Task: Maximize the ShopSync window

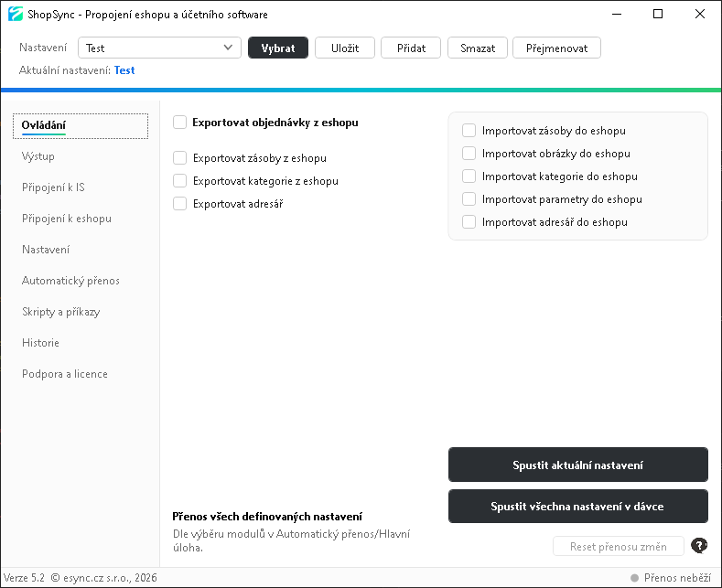Action: click(x=658, y=14)
